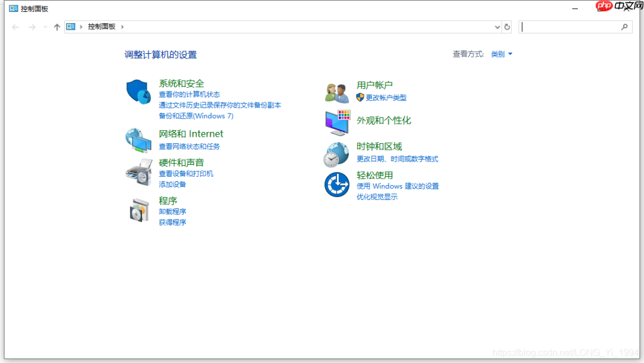This screenshot has width=644, height=363.
Task: Open 备份和还原(Windows 7)
Action: coord(197,116)
